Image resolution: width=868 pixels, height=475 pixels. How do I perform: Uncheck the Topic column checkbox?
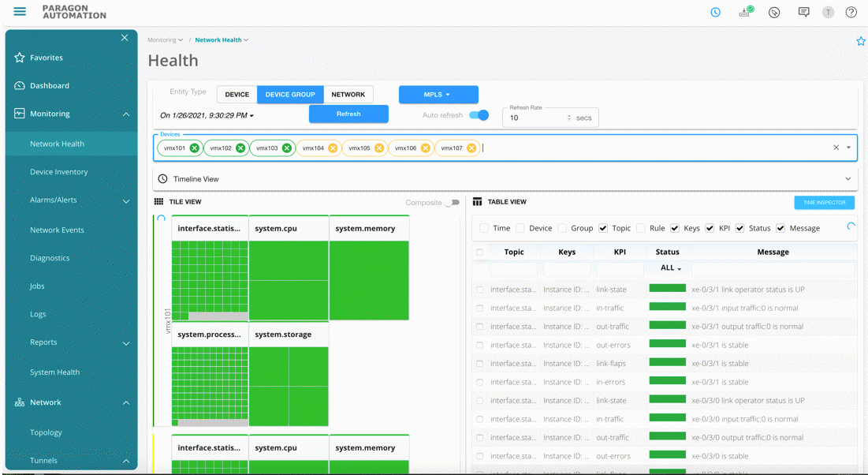[602, 228]
